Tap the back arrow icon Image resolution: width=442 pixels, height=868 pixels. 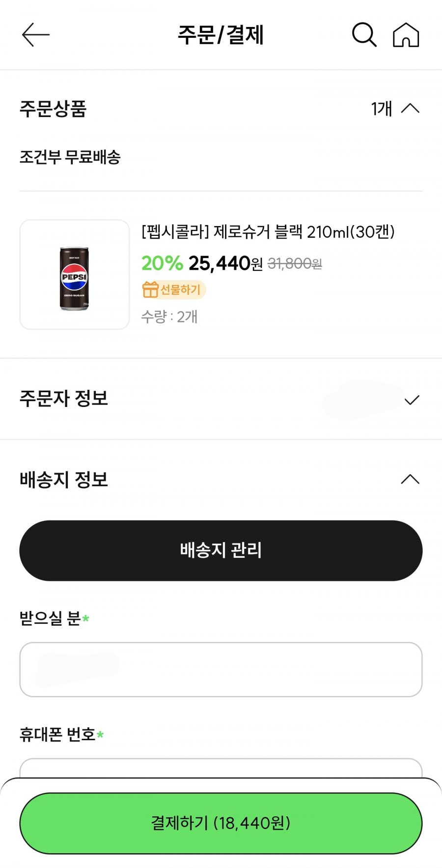pos(36,34)
